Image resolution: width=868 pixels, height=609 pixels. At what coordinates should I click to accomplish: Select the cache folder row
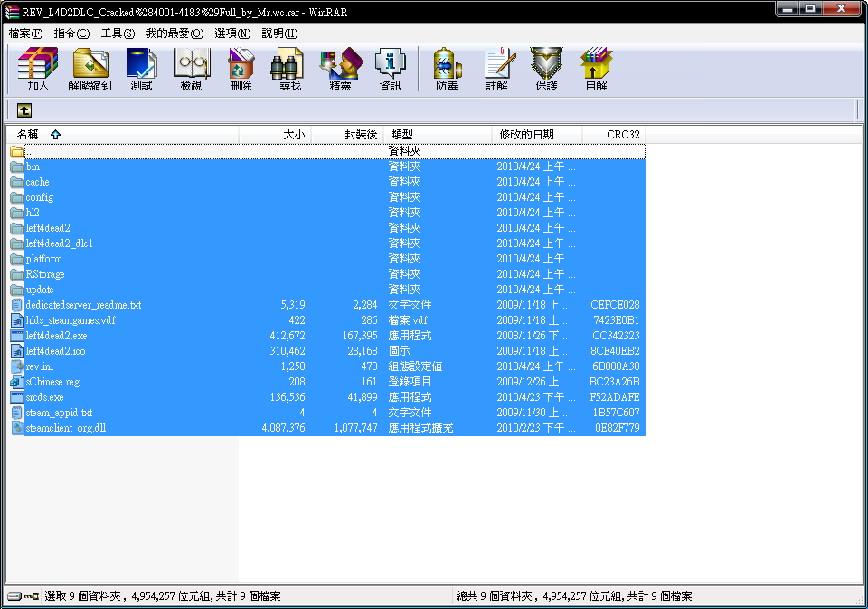(x=327, y=182)
